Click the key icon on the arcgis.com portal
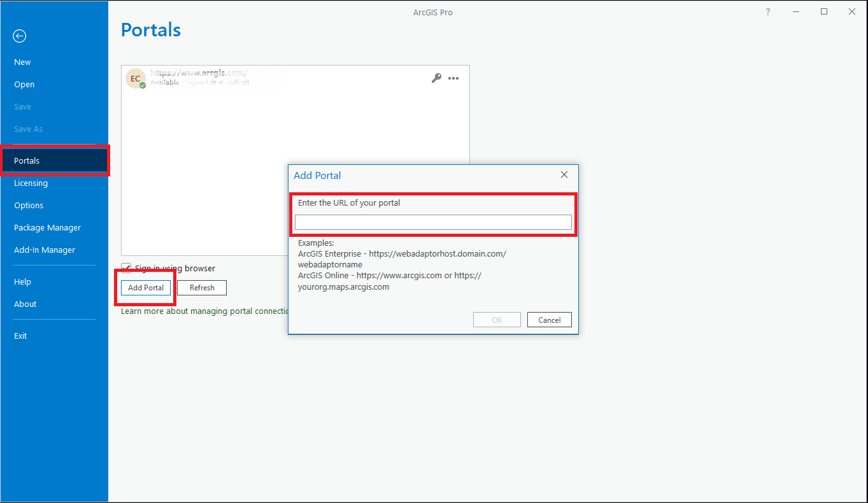Viewport: 868px width, 503px height. click(x=436, y=78)
